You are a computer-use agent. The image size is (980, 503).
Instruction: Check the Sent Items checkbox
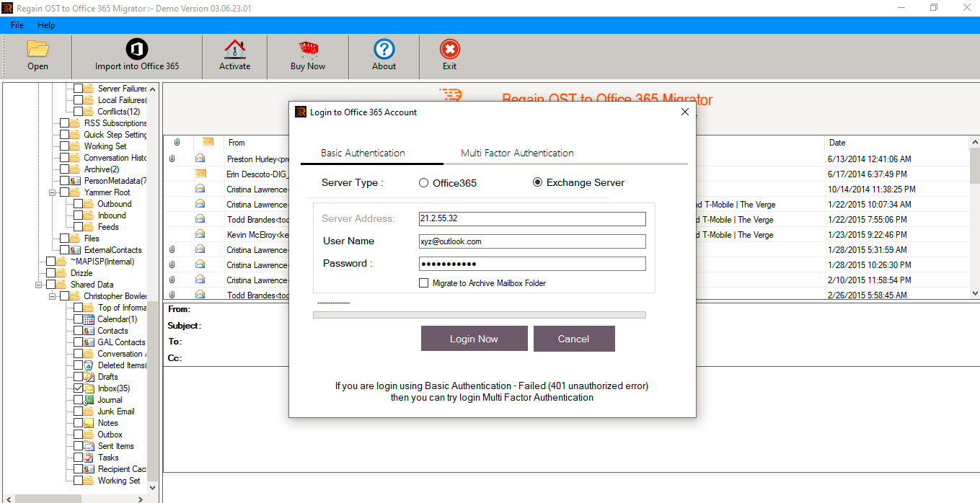[78, 446]
